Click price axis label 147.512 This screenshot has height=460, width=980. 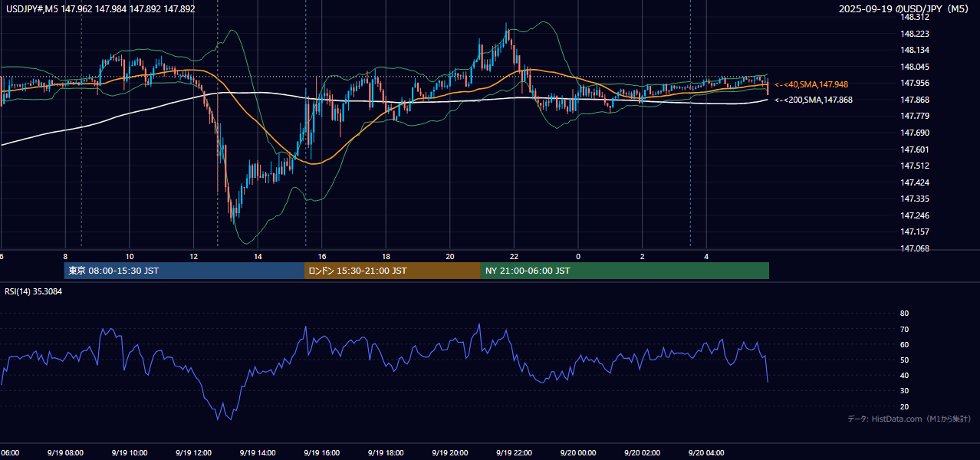914,166
